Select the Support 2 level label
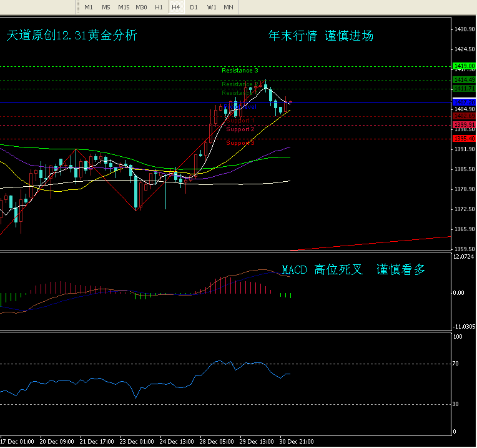Viewport: 477px width, 448px height. [240, 129]
